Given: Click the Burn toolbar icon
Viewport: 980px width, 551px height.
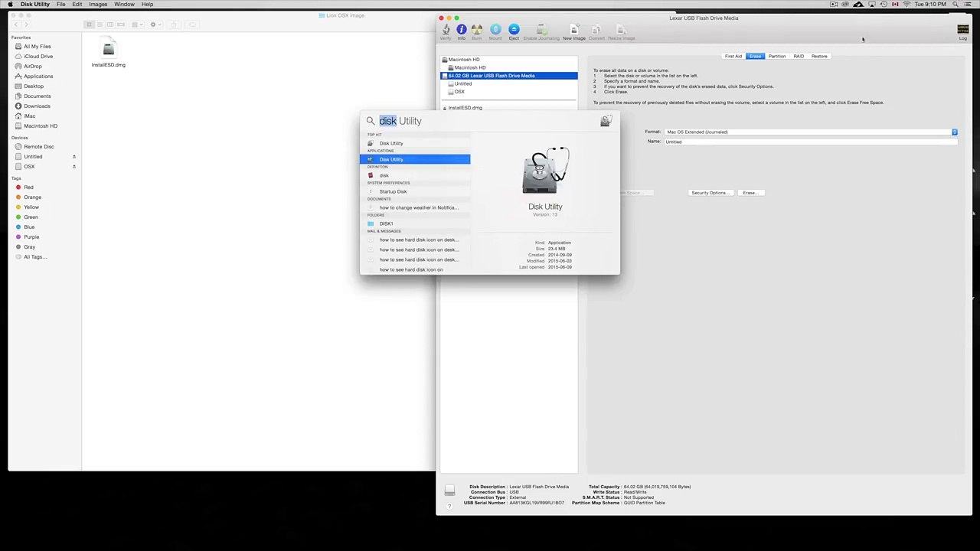Looking at the screenshot, I should click(476, 31).
